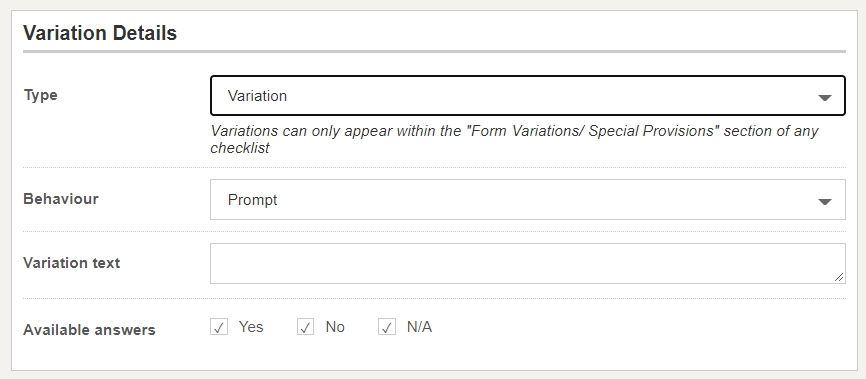This screenshot has width=866, height=379.
Task: Click the resize grip of Variation text box
Action: point(839,277)
